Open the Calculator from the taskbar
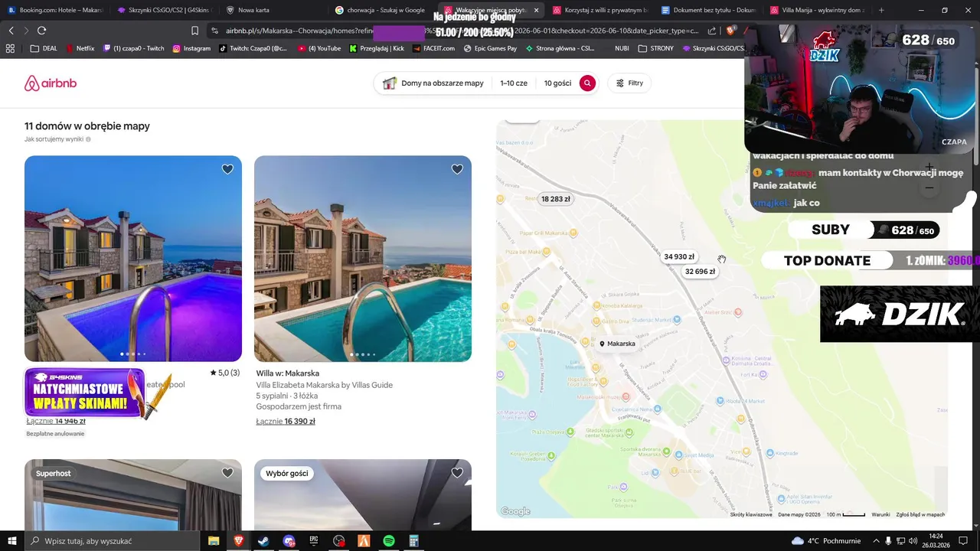Image resolution: width=980 pixels, height=551 pixels. tap(414, 541)
